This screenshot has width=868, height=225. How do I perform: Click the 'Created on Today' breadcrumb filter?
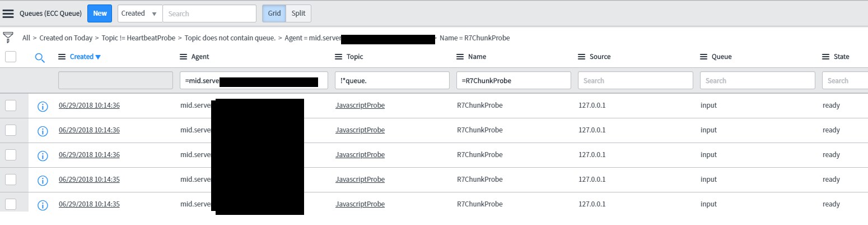point(66,38)
